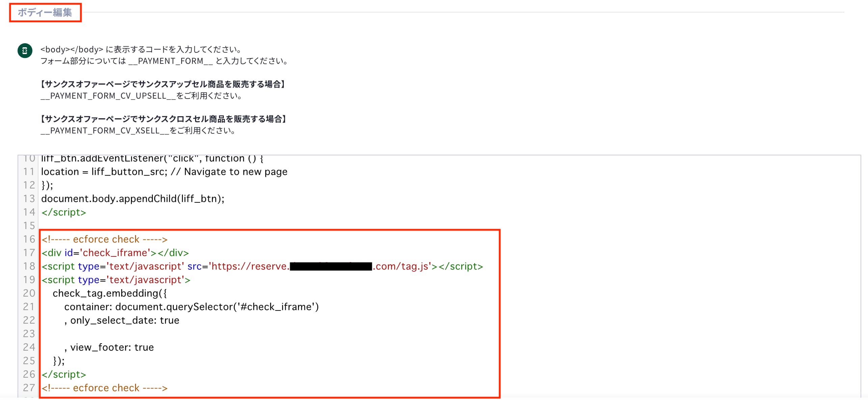868x402 pixels.
Task: Click line number 27 in the gutter
Action: pos(29,388)
